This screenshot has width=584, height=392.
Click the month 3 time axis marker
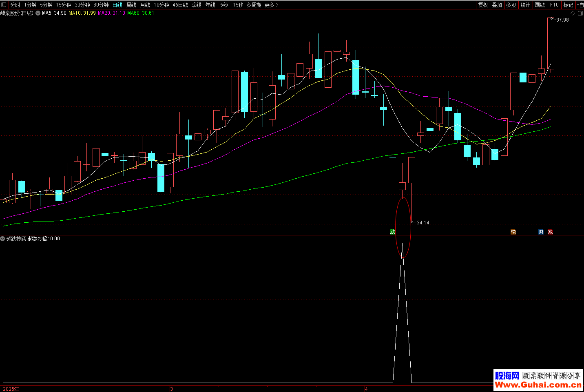tap(172, 389)
